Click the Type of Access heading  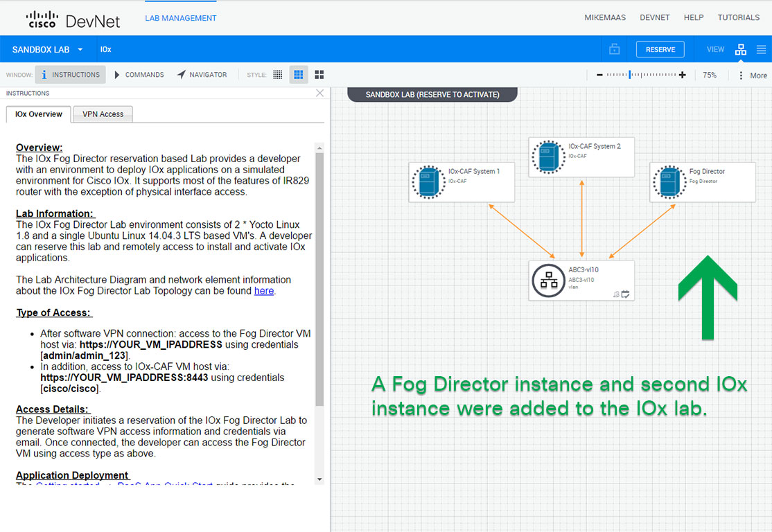(53, 312)
